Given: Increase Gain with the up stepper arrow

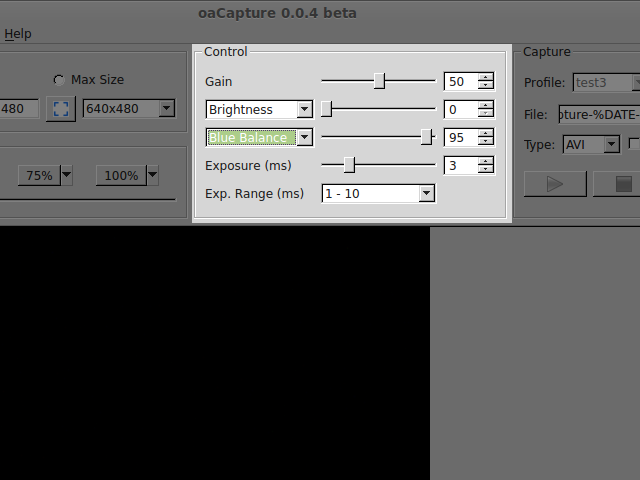Looking at the screenshot, I should coord(486,77).
